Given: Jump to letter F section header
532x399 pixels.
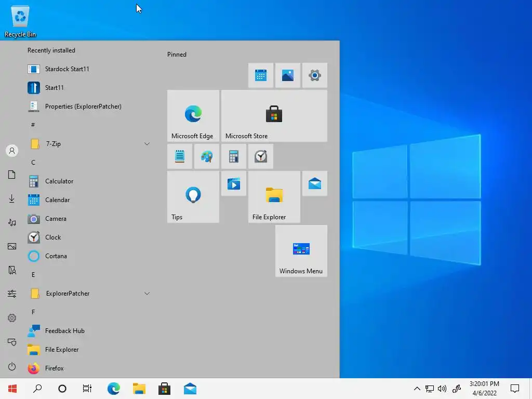Looking at the screenshot, I should click(33, 312).
